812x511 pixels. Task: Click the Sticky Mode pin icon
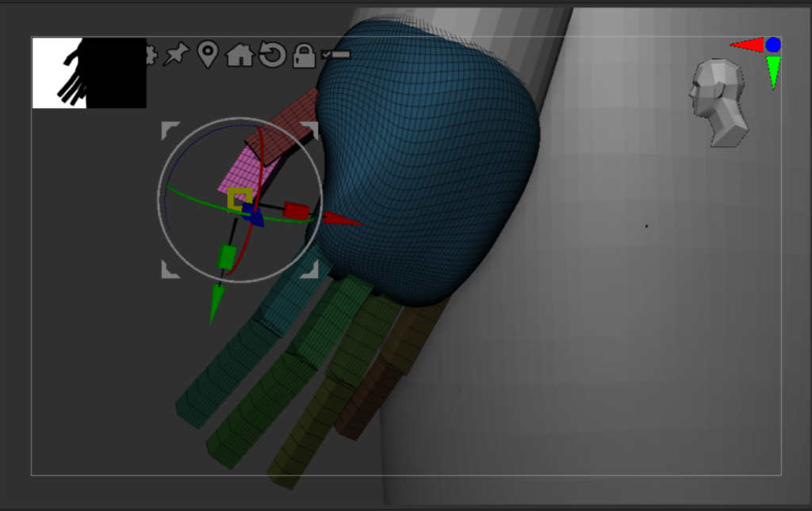click(x=176, y=55)
